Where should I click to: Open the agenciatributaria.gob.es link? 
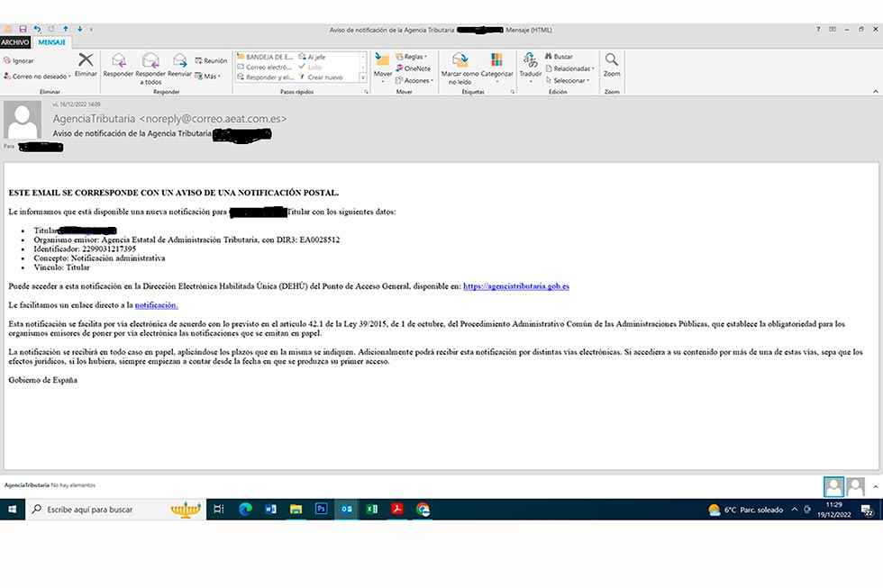pyautogui.click(x=515, y=286)
